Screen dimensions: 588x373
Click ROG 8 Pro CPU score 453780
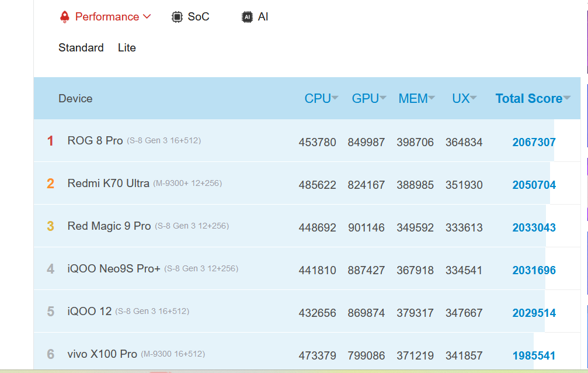[x=317, y=143]
